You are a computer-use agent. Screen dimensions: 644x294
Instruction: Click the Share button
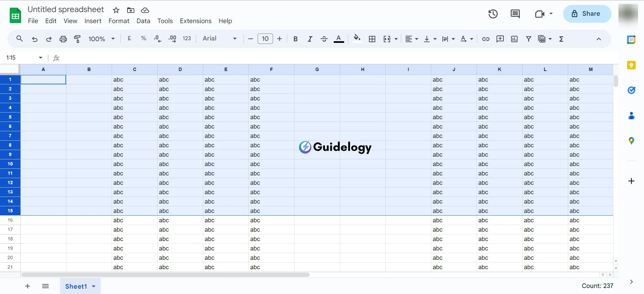coord(587,14)
